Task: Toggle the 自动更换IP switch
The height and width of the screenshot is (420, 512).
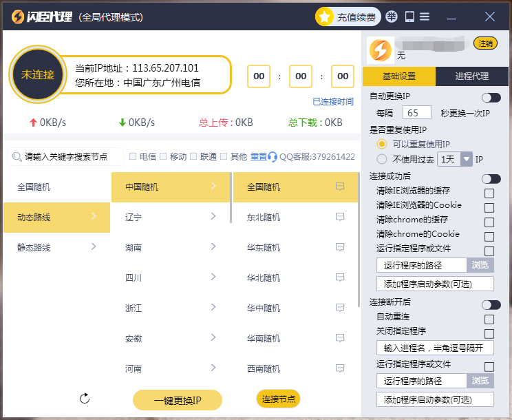Action: pos(491,97)
